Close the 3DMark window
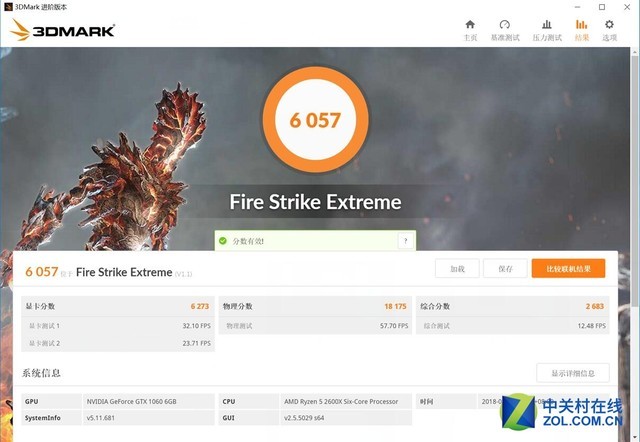Image resolution: width=640 pixels, height=442 pixels. pyautogui.click(x=627, y=7)
